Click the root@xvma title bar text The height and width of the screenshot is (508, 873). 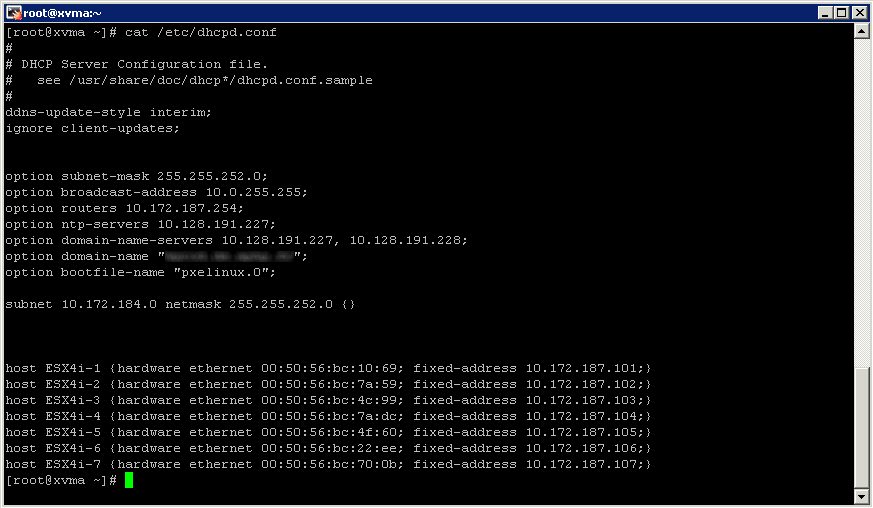pos(62,13)
